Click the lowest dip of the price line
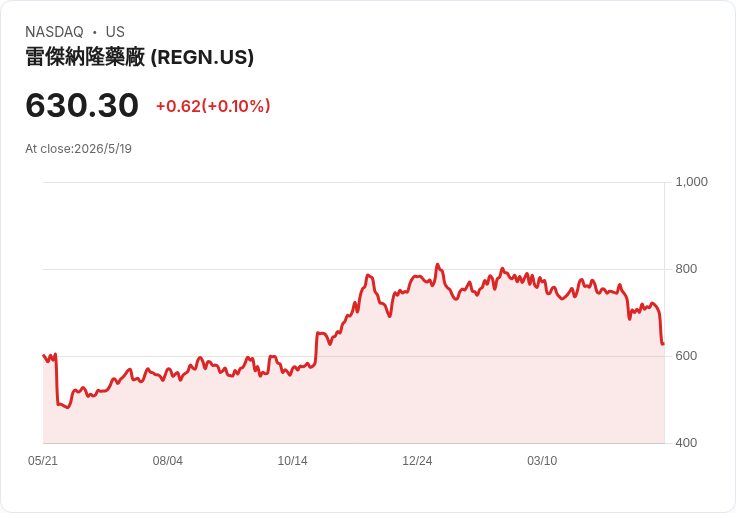This screenshot has height=513, width=736. tap(68, 407)
